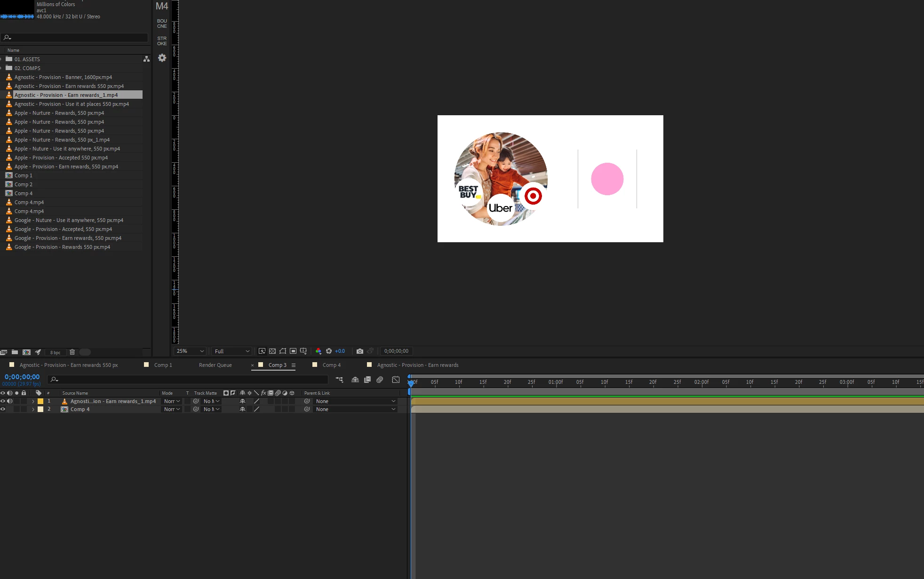Enable motion blur for the composition

pyautogui.click(x=380, y=380)
